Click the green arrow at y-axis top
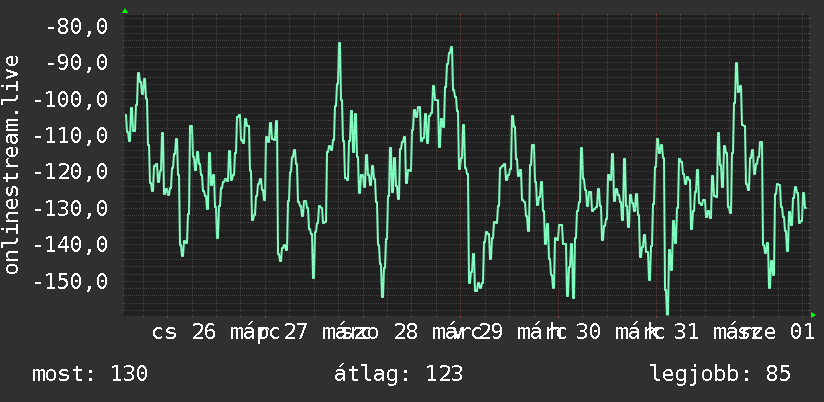This screenshot has height=402, width=824. point(125,11)
